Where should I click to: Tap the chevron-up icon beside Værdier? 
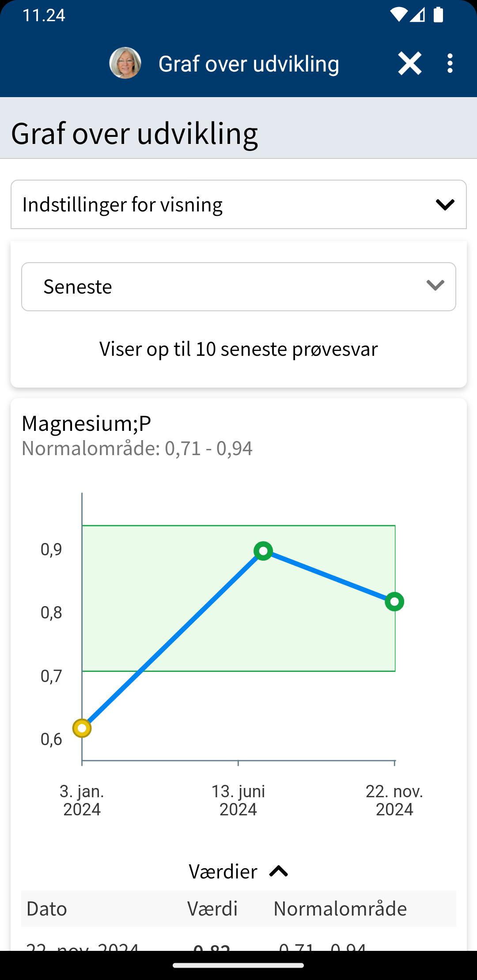[x=279, y=871]
